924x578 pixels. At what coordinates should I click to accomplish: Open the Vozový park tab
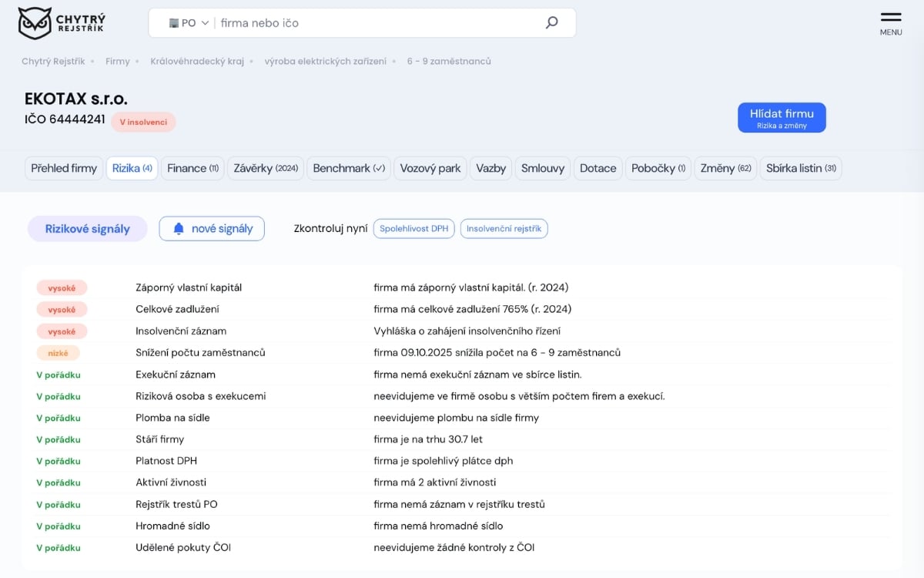tap(430, 168)
